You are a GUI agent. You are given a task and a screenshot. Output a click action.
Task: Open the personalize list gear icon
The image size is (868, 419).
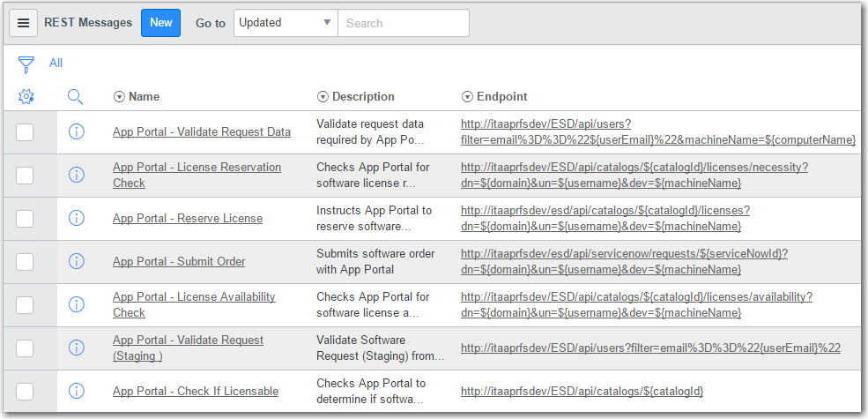tap(26, 96)
